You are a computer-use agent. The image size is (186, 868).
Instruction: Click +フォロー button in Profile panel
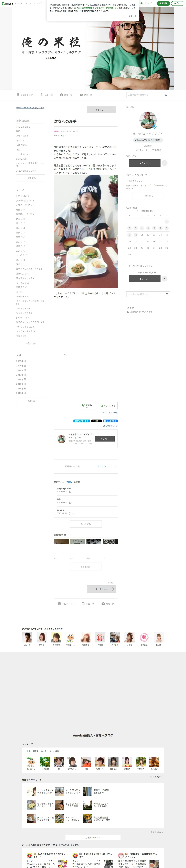(144, 163)
